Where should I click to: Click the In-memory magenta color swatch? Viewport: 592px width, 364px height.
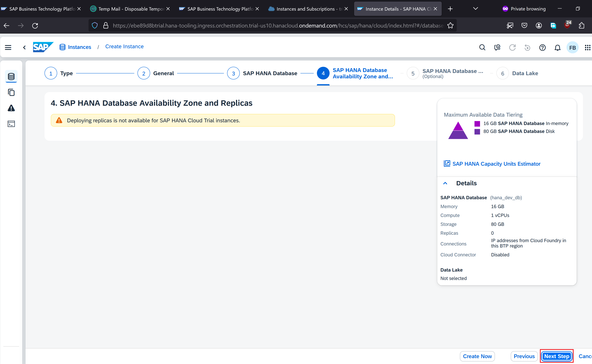point(477,123)
